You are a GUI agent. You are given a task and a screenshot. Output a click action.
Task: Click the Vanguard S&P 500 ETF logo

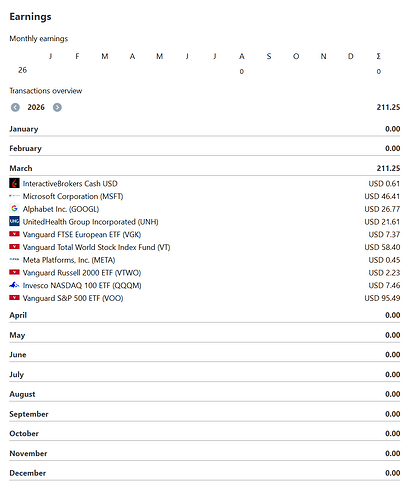click(14, 298)
